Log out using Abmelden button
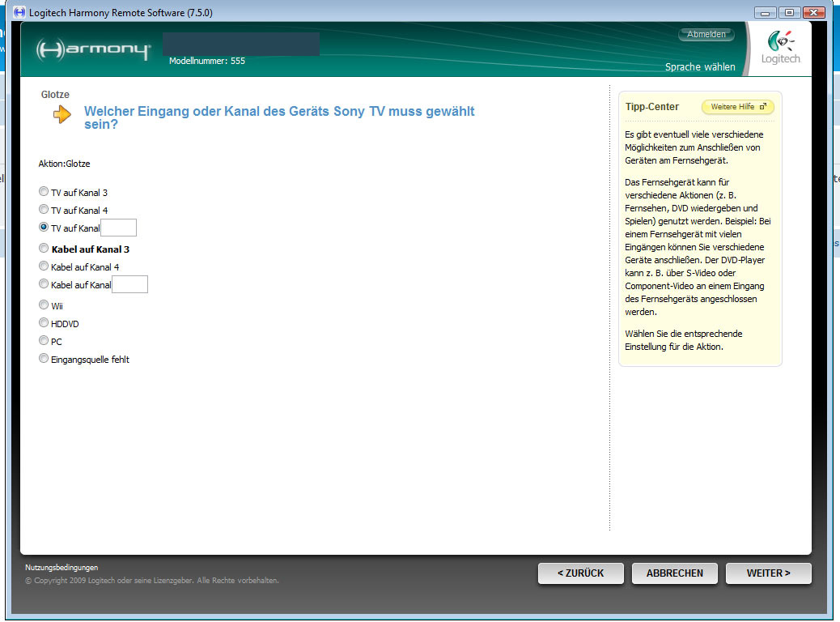This screenshot has height=622, width=840. tap(706, 34)
